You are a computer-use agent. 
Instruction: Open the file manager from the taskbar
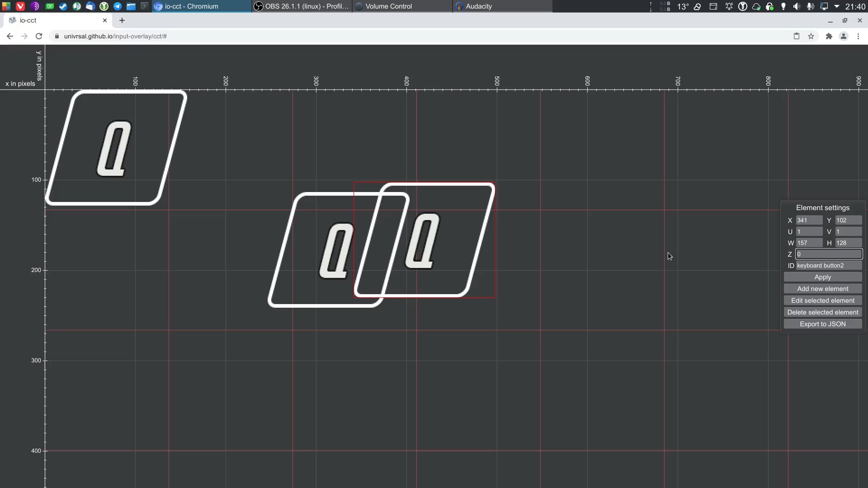(x=132, y=6)
